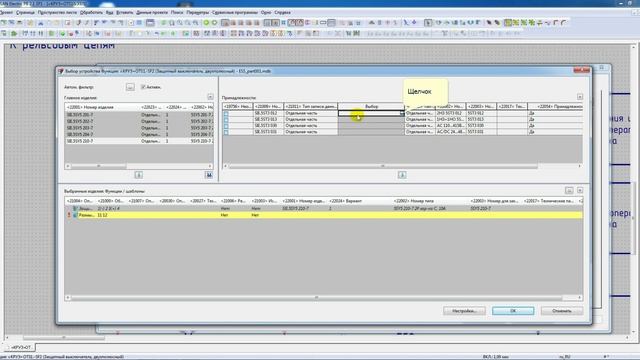Click the right scroll arrow of the selected parts table
Screen dimensions: 640x360
(580, 298)
